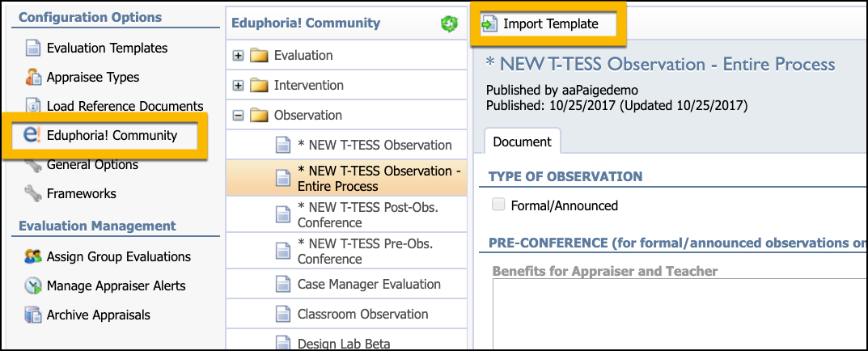This screenshot has width=868, height=351.
Task: Click the Evaluation folder icon
Action: [258, 56]
